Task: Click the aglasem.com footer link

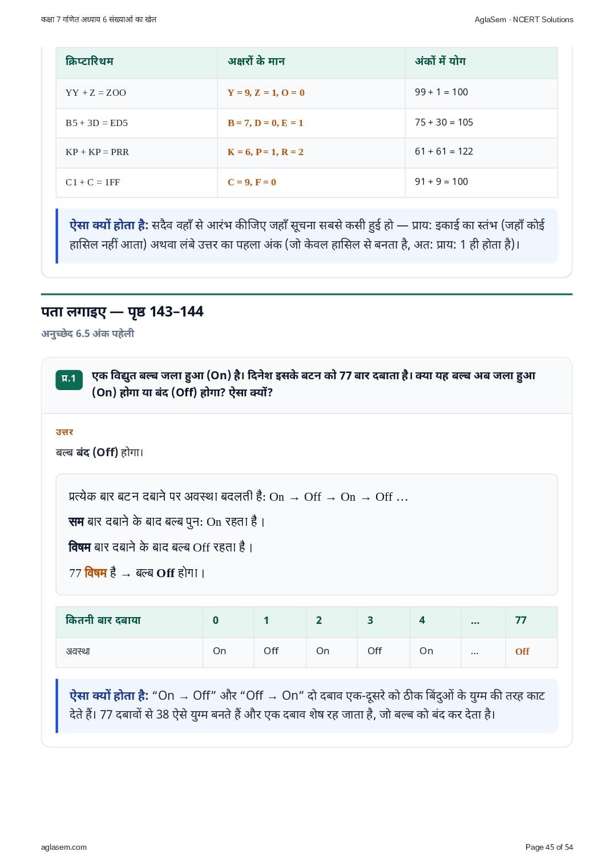Action: click(64, 847)
